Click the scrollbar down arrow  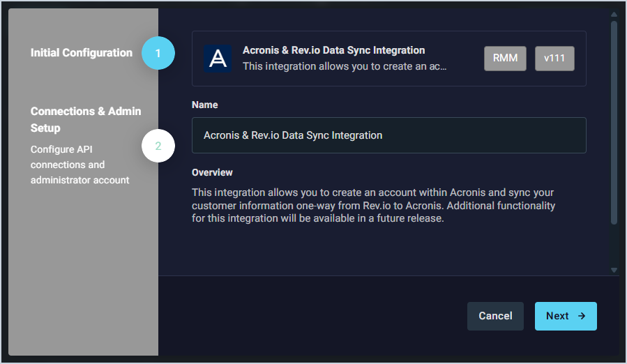(614, 270)
